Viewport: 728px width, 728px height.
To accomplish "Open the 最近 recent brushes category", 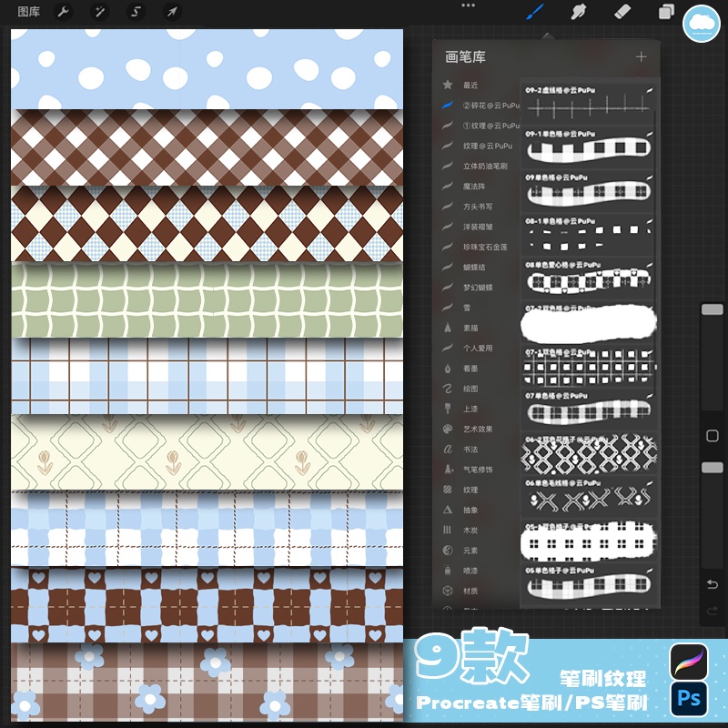I will [470, 85].
